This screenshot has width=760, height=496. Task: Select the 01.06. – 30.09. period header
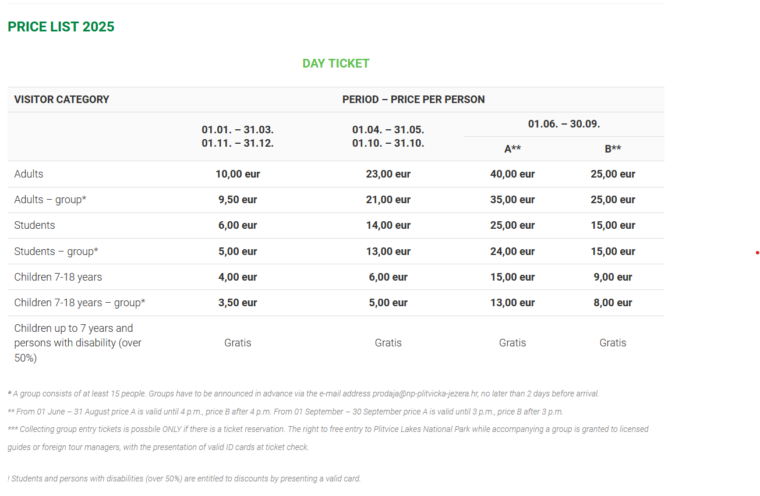click(x=563, y=124)
